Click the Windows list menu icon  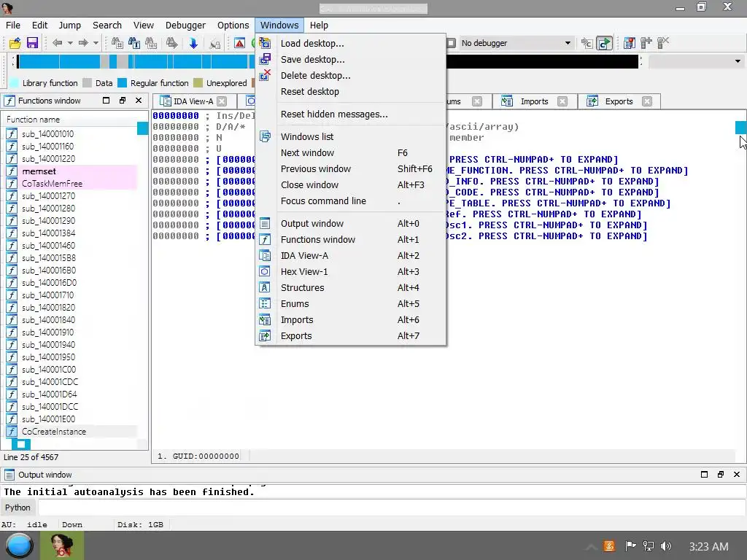coord(265,136)
